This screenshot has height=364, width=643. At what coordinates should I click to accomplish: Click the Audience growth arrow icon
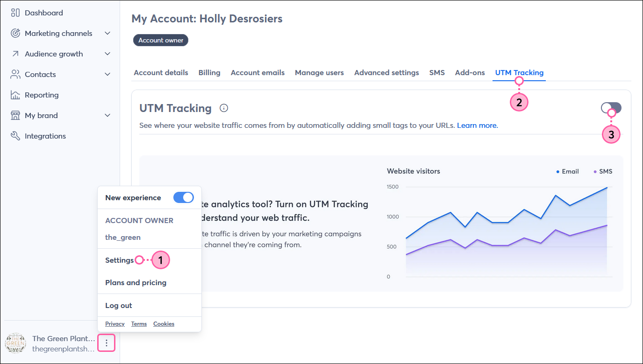(x=15, y=54)
